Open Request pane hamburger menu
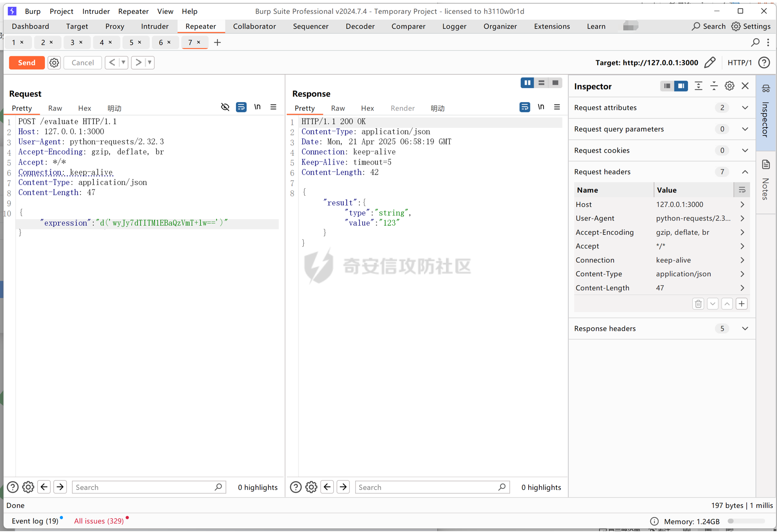Screen dimensions: 777x532 [x=273, y=107]
